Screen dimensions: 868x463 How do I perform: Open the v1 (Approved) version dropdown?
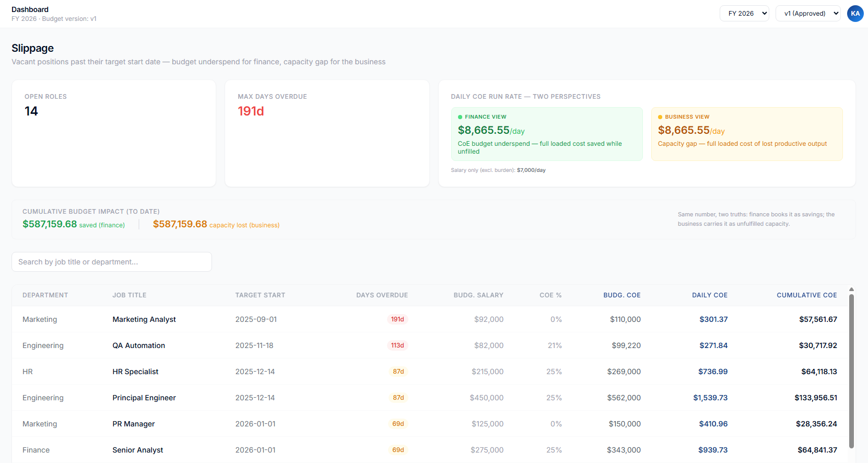[x=807, y=14]
